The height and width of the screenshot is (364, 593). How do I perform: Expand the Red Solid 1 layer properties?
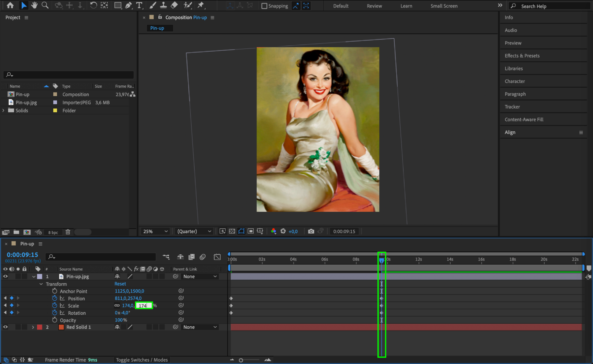coord(33,327)
